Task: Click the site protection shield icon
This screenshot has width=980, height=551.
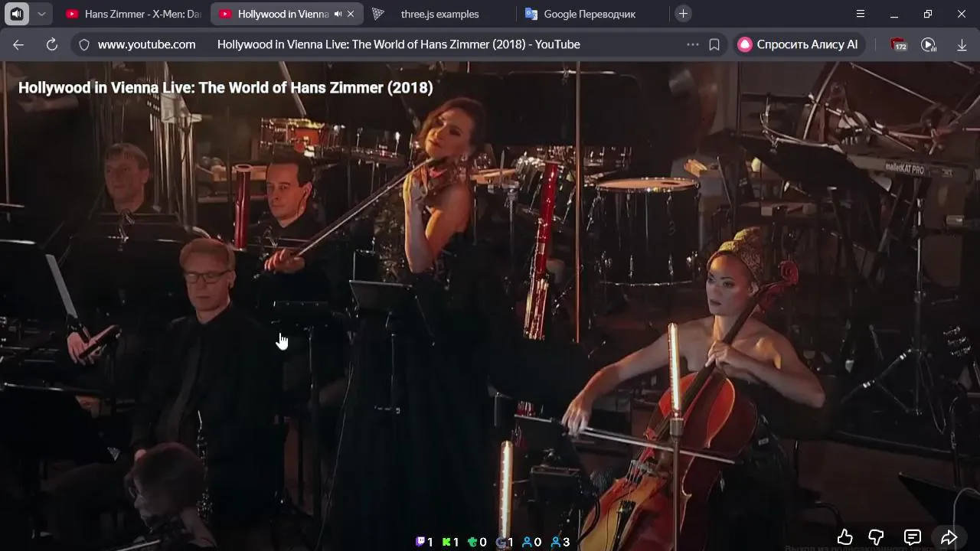Action: (84, 44)
